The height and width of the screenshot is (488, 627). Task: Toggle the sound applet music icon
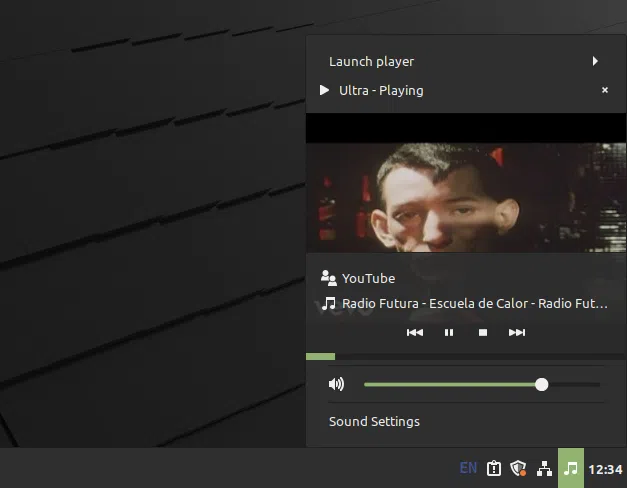click(571, 468)
